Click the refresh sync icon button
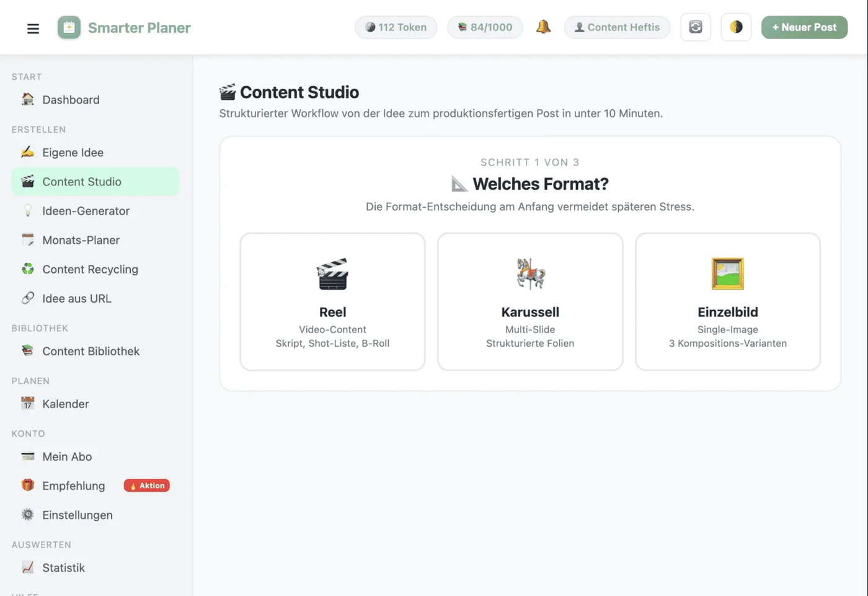The image size is (868, 596). click(696, 27)
